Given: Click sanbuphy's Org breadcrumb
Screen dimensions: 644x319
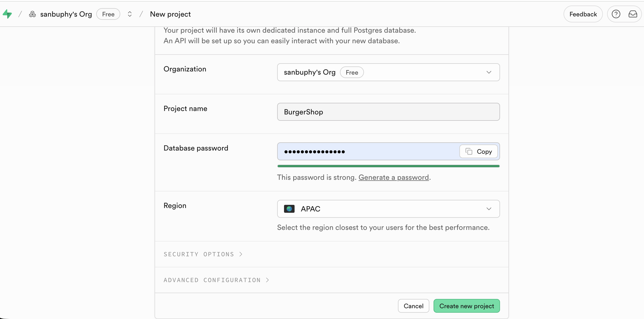Looking at the screenshot, I should [66, 14].
